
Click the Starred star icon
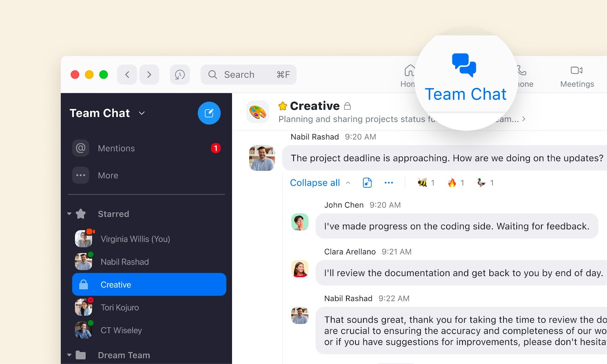click(81, 214)
